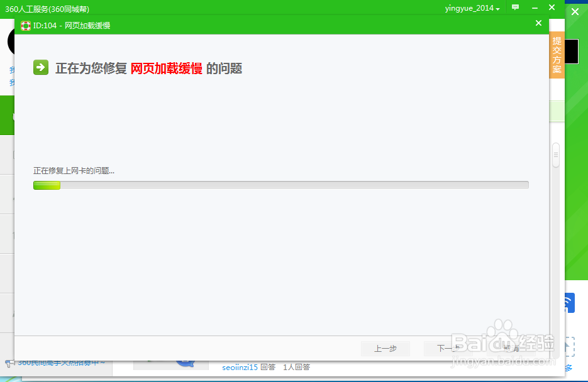Click the 正在修复上网卡的问题 status text
Image resolution: width=588 pixels, height=382 pixels.
click(74, 171)
